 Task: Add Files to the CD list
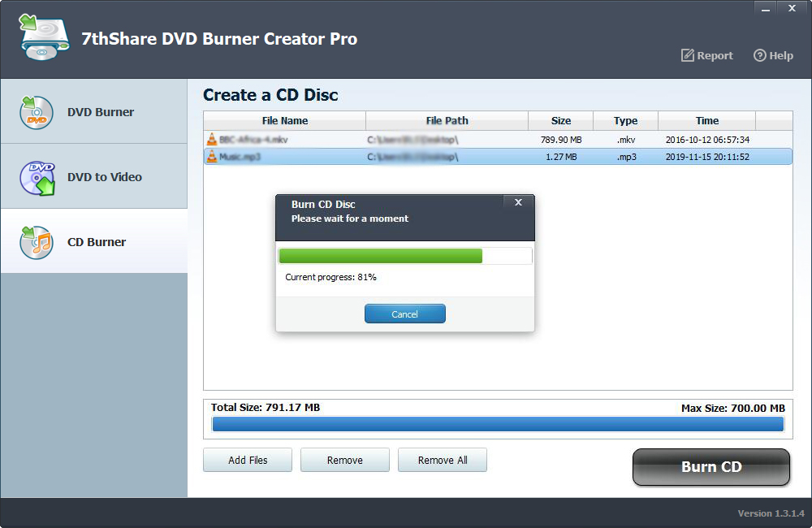pos(248,460)
